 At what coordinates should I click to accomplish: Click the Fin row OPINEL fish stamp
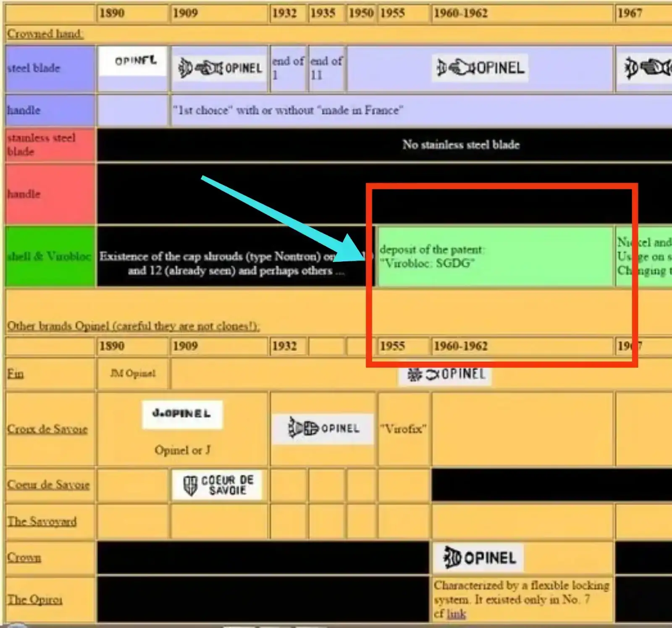coord(445,374)
